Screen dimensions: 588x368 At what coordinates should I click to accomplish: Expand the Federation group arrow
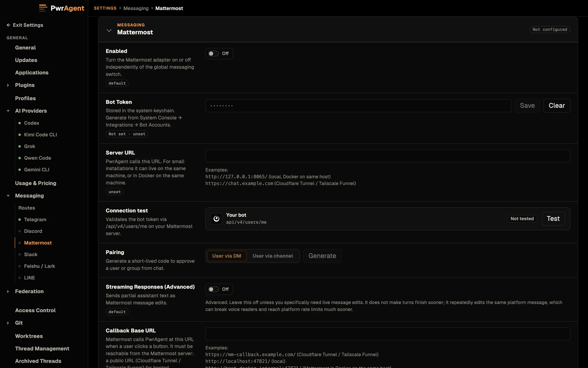[8, 291]
